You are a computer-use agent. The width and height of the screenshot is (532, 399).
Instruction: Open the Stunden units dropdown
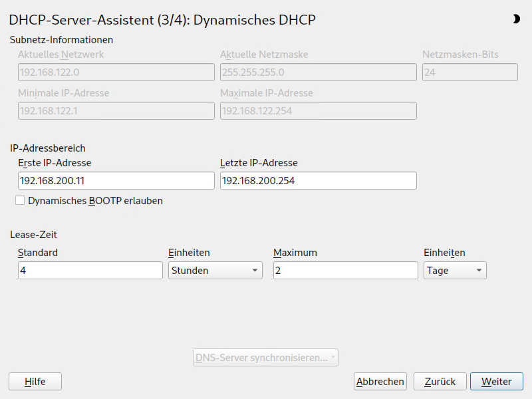click(x=215, y=271)
